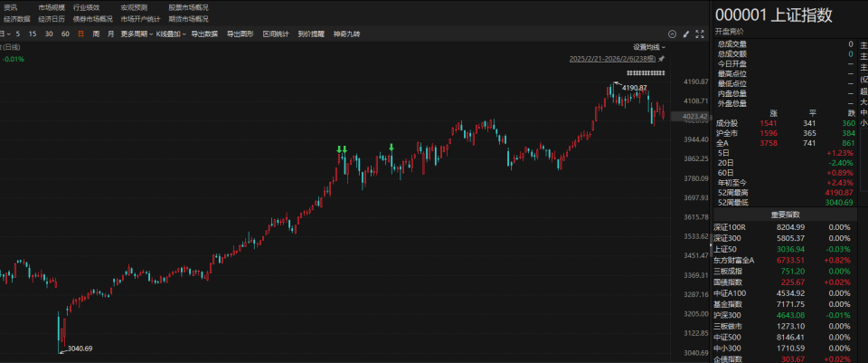Select the 三板做市 index row
868x363 pixels.
click(x=786, y=326)
